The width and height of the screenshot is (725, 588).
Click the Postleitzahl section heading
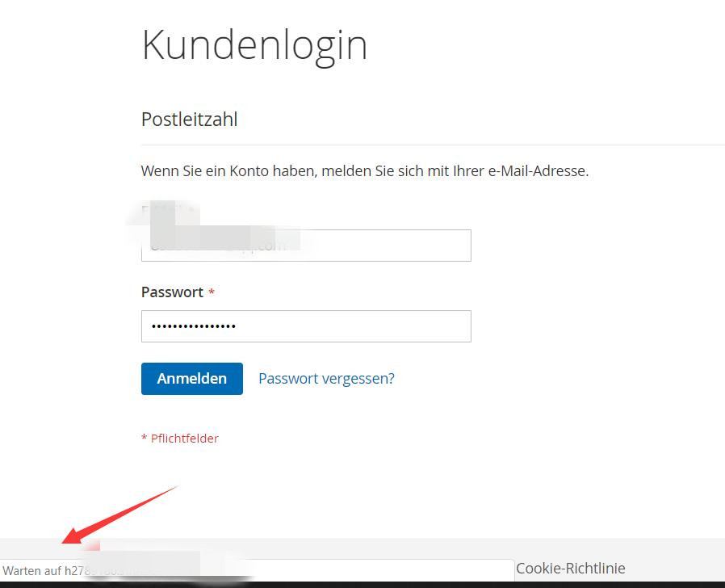pos(189,120)
